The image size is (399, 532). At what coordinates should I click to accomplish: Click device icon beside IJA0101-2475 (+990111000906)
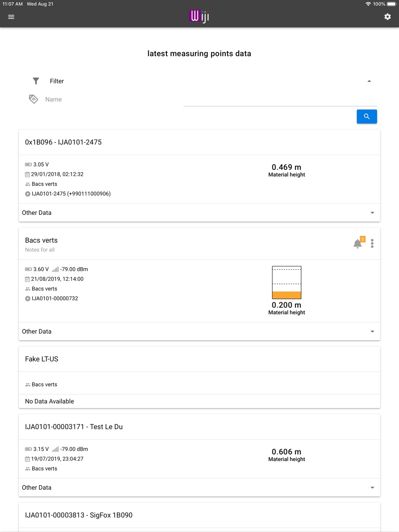[x=28, y=194]
